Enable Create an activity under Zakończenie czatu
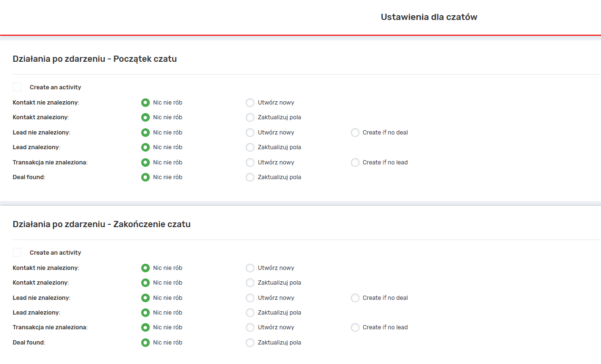601x364 pixels. [x=17, y=252]
